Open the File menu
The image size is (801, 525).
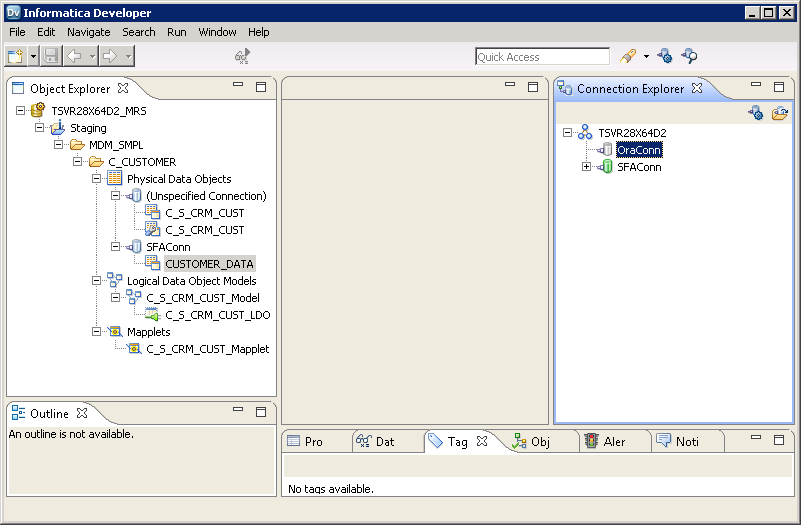tap(17, 32)
